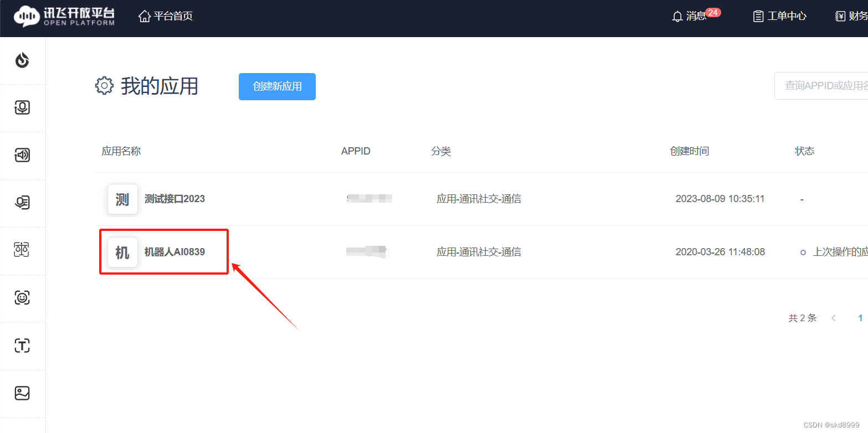The width and height of the screenshot is (868, 433).
Task: Click the 状态 column header
Action: [x=805, y=151]
